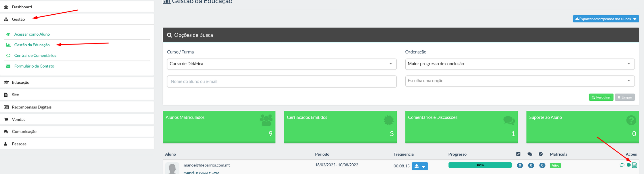
Task: Click the Aluno column header
Action: [x=170, y=154]
